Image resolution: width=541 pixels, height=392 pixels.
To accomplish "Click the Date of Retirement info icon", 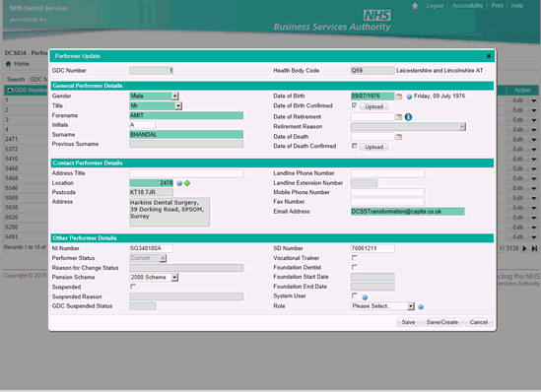I will click(409, 117).
